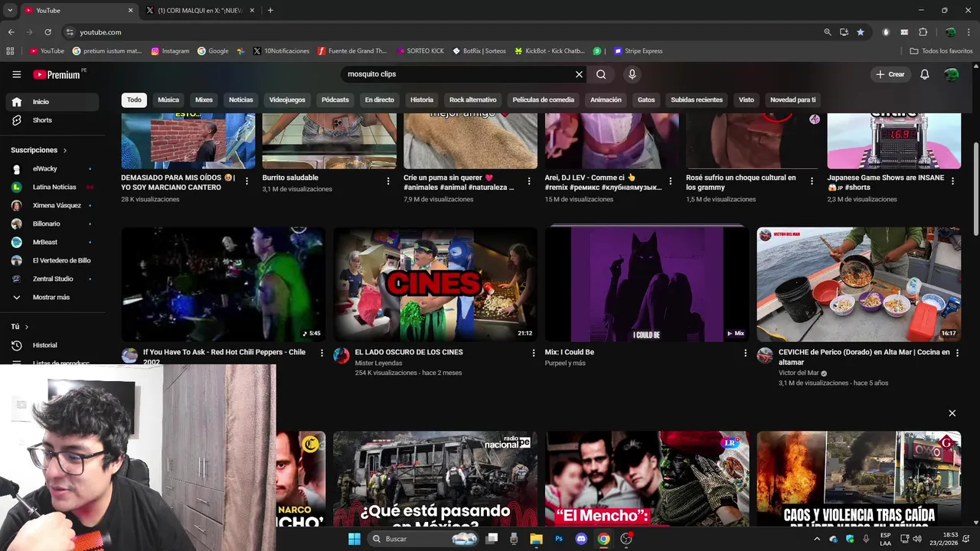This screenshot has height=551, width=980.
Task: Open options for Crie un puma short
Action: 529,181
